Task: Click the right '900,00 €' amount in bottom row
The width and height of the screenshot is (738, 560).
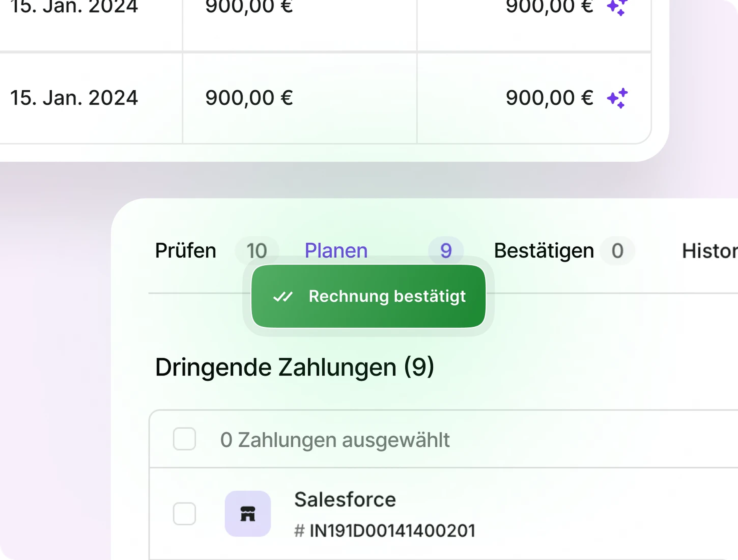Action: coord(549,98)
